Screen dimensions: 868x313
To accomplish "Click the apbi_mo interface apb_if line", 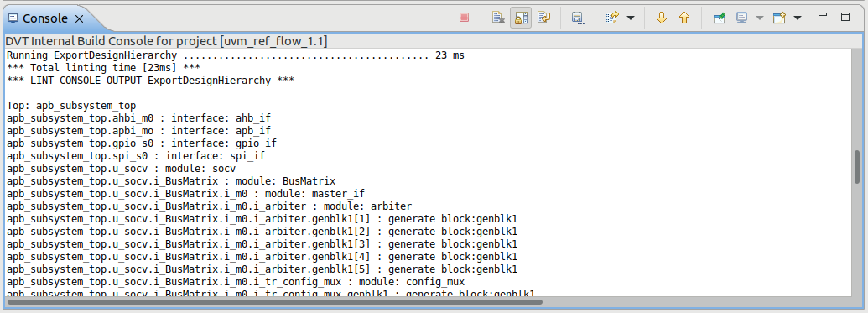I will point(139,131).
